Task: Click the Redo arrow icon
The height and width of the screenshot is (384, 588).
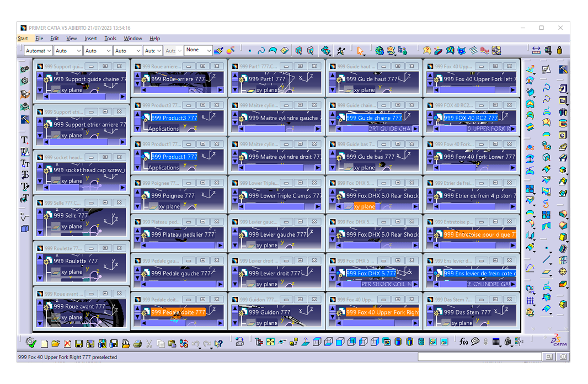Action: click(x=207, y=344)
